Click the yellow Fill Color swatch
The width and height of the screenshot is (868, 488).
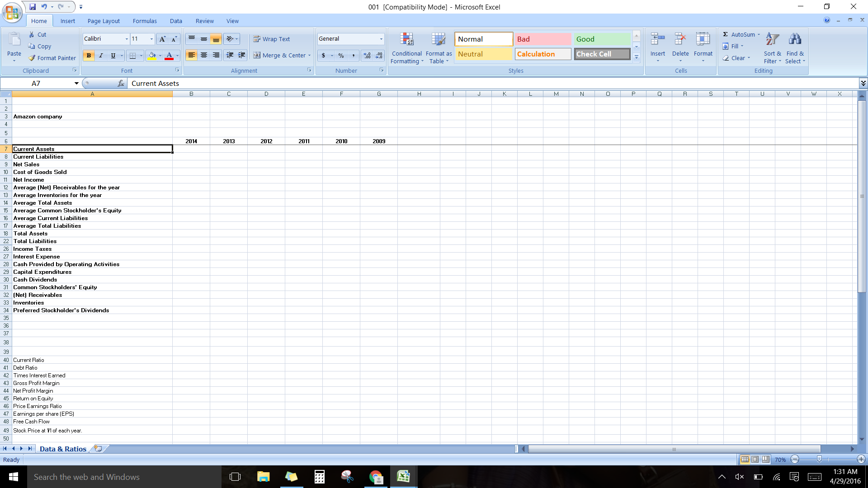(x=152, y=55)
